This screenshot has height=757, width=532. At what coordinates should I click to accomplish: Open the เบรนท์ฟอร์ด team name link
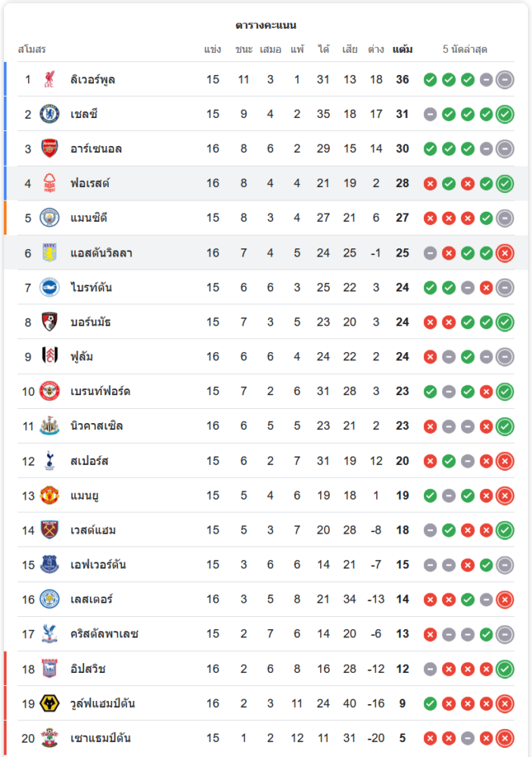pos(100,391)
